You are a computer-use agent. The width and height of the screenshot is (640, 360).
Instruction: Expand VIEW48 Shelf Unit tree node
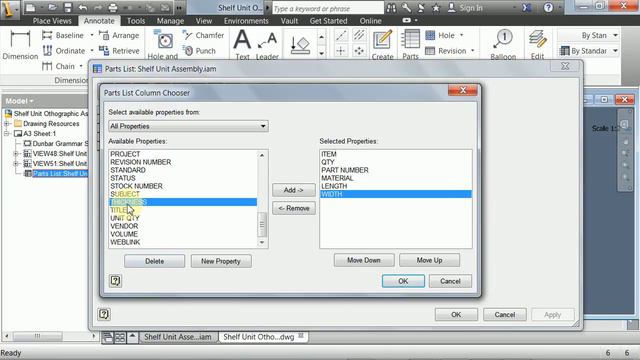pyautogui.click(x=16, y=153)
